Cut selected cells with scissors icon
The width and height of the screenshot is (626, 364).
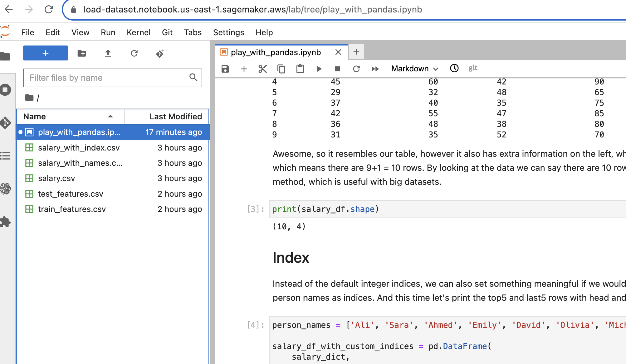[x=263, y=69]
